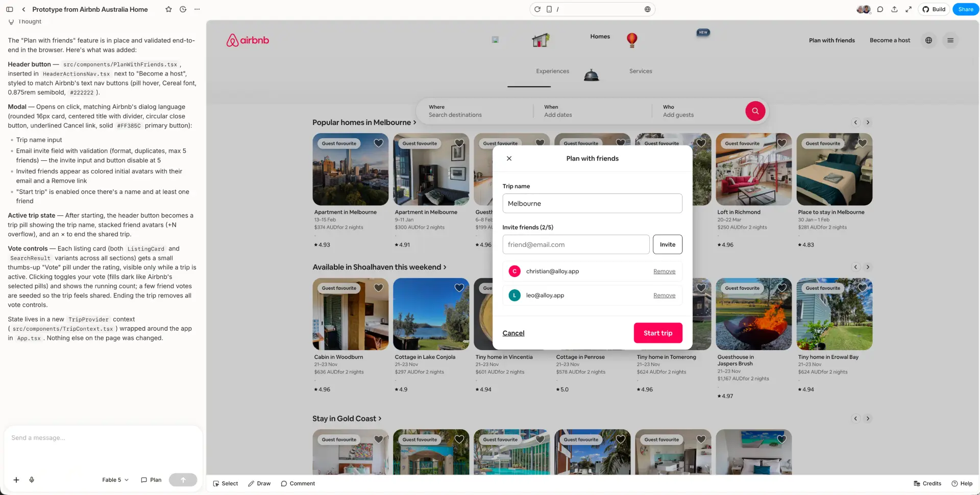Expand preview to fullscreen
This screenshot has width=980, height=495.
coord(909,9)
